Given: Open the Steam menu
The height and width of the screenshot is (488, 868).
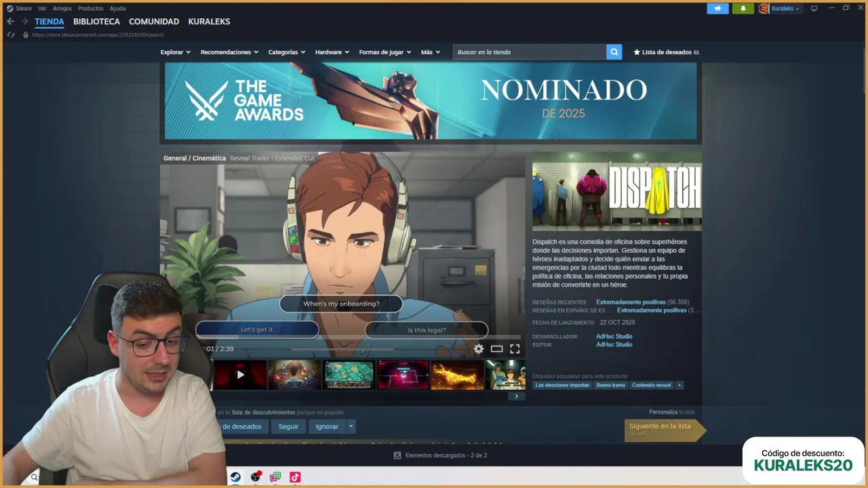Looking at the screenshot, I should coord(24,8).
